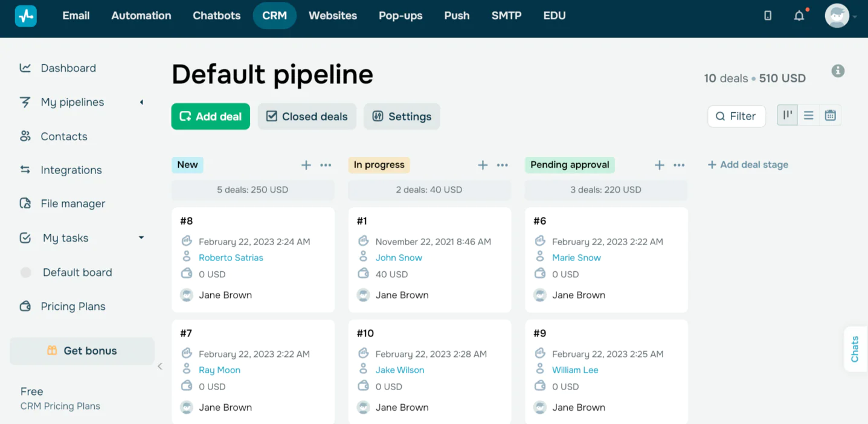868x424 pixels.
Task: Open William Lee contact link
Action: point(575,370)
